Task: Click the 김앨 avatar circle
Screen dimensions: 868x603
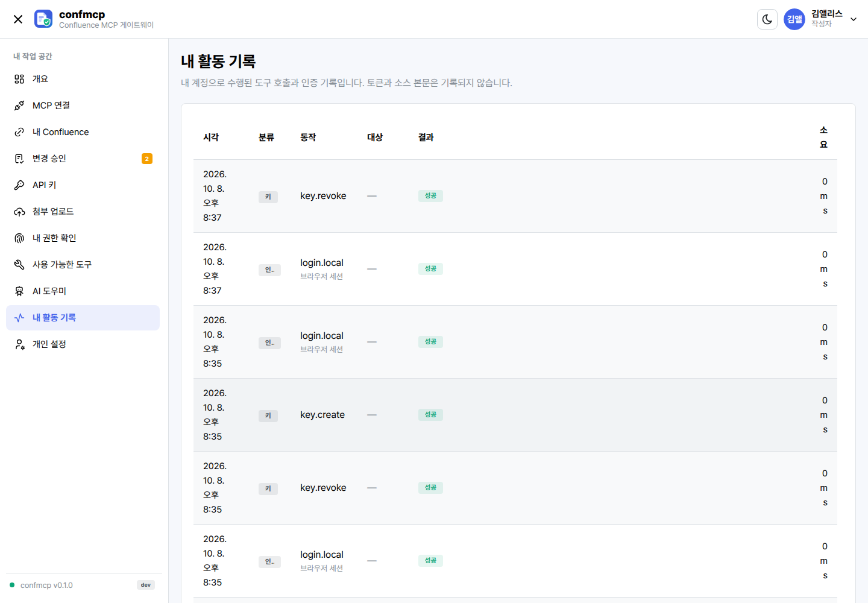Action: (x=794, y=19)
